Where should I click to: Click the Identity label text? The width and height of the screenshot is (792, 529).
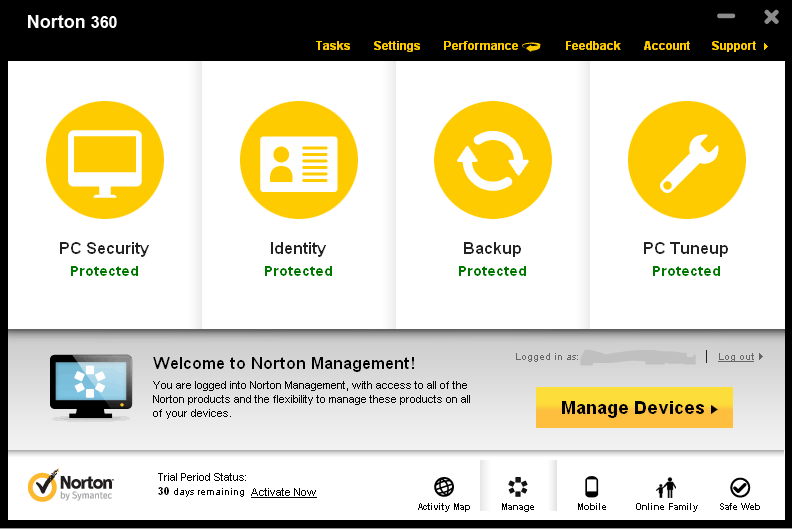pyautogui.click(x=298, y=248)
